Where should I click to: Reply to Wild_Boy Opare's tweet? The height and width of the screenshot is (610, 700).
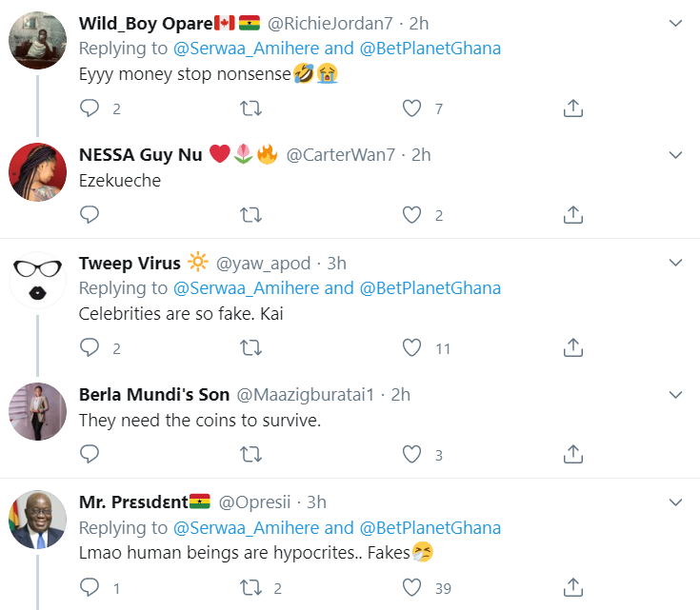click(90, 108)
